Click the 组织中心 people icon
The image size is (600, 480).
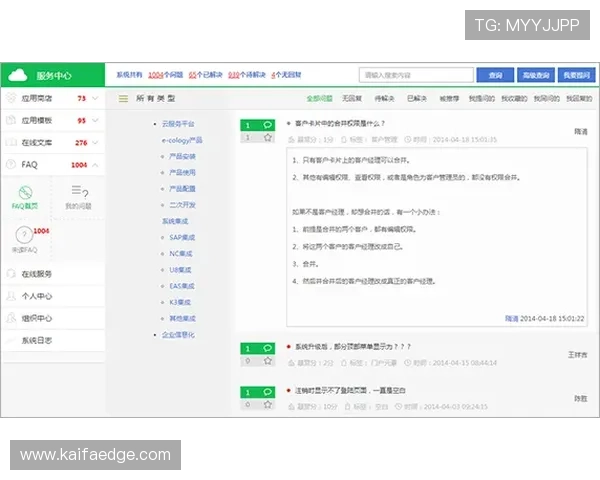(11, 318)
